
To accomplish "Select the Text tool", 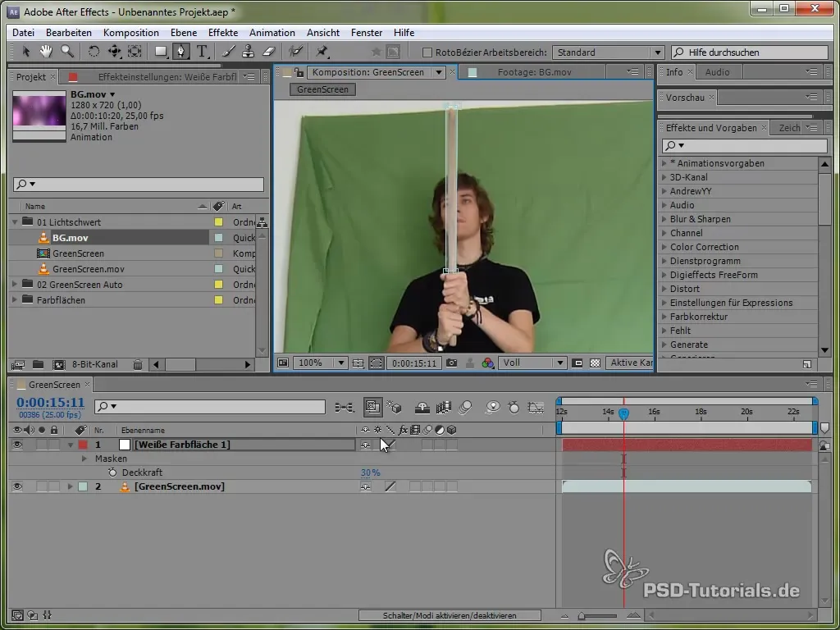I will click(x=202, y=52).
